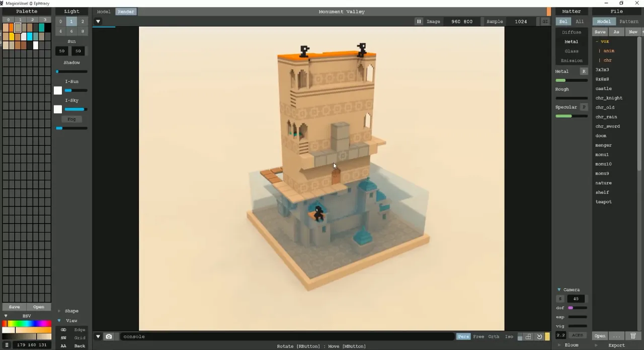Screen dimensions: 644x350
Task: Expand the Export section
Action: 597,345
